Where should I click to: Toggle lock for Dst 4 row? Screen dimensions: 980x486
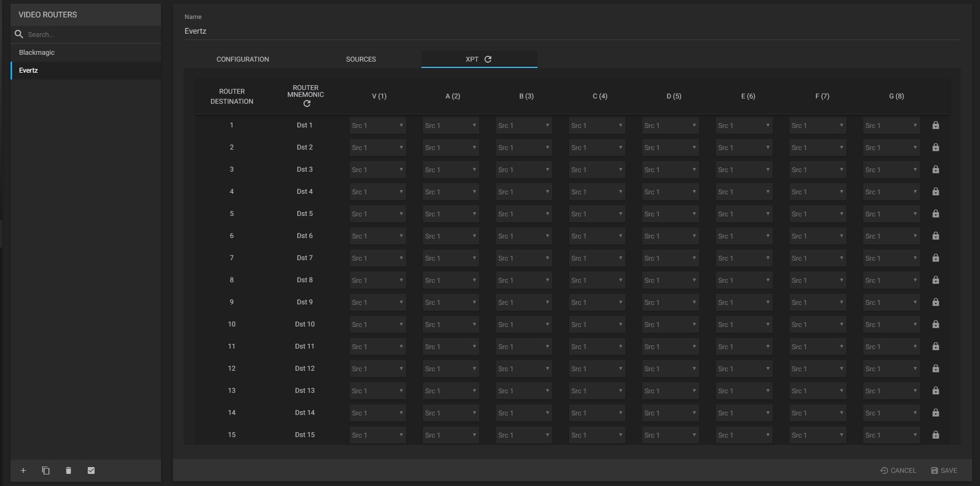(x=935, y=192)
